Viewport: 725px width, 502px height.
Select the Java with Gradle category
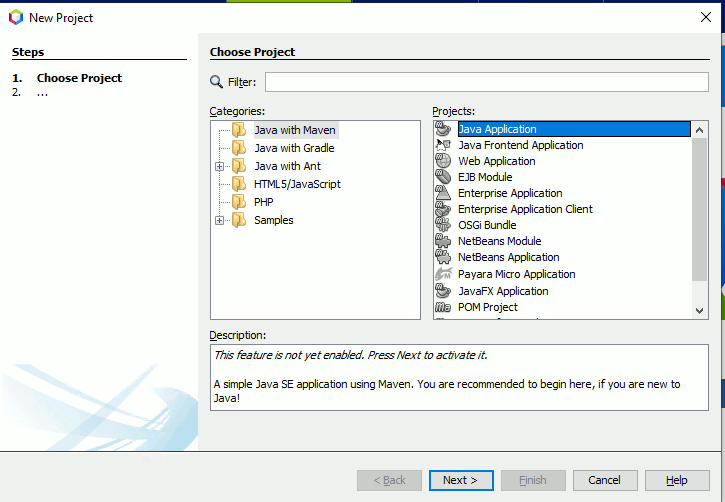tap(294, 148)
